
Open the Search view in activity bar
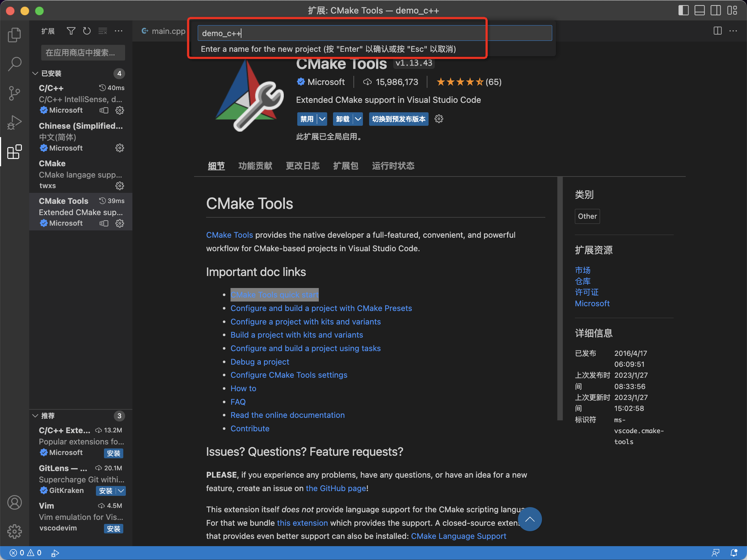tap(15, 64)
